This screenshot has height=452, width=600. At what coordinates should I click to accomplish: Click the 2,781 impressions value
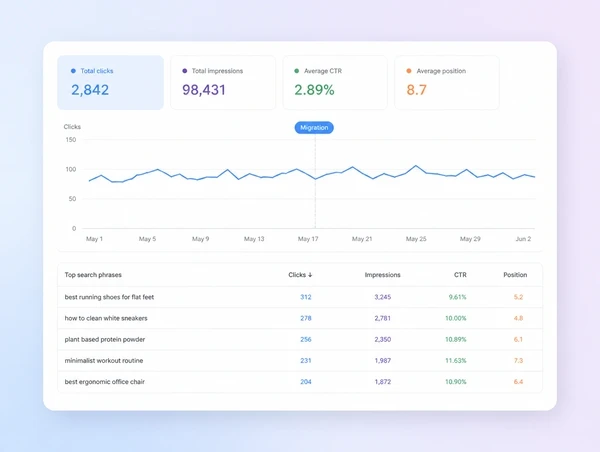pyautogui.click(x=383, y=318)
